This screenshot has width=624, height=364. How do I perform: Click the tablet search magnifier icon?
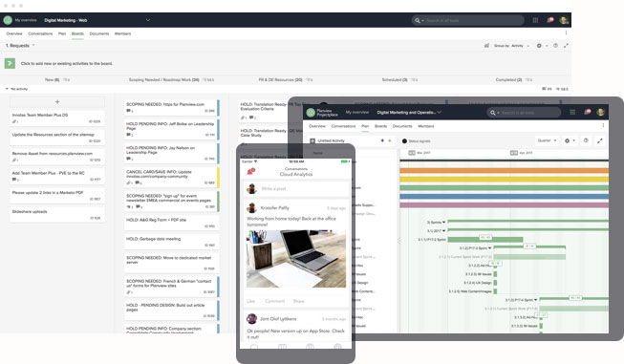point(493,113)
